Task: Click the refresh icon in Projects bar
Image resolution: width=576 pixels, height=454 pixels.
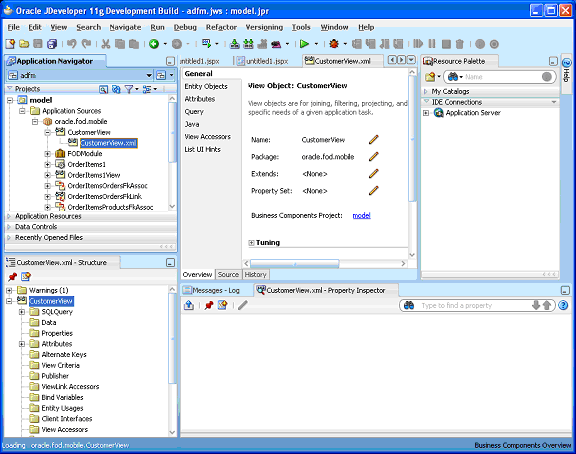Action: pyautogui.click(x=116, y=89)
